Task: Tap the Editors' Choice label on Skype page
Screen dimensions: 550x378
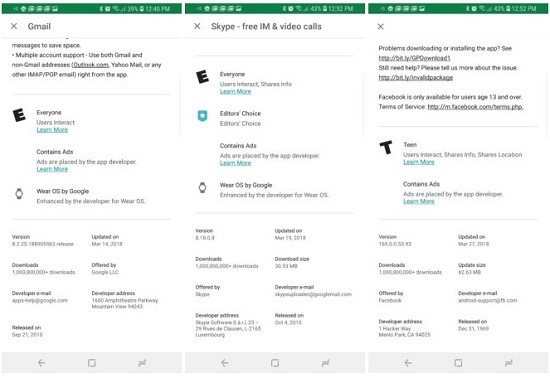Action: (x=240, y=114)
